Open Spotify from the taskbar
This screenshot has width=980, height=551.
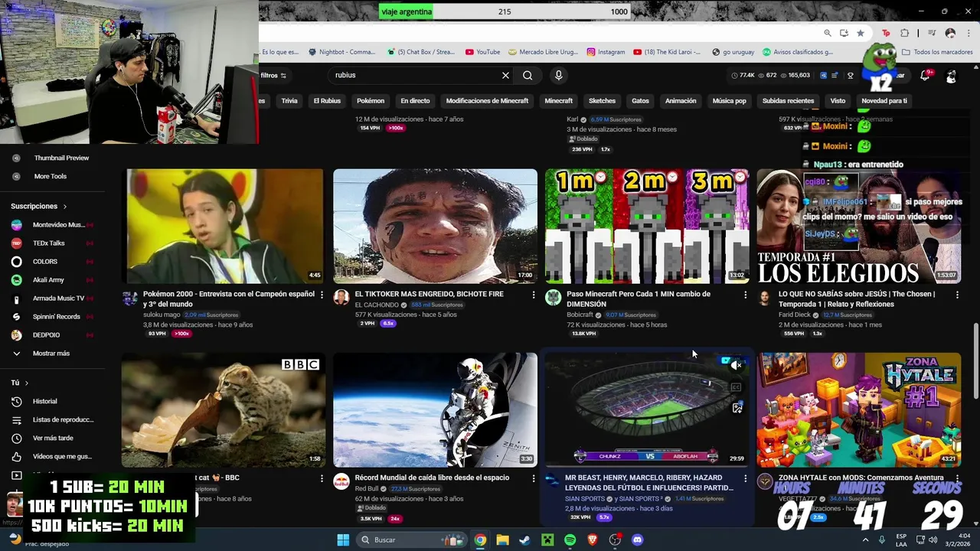570,540
